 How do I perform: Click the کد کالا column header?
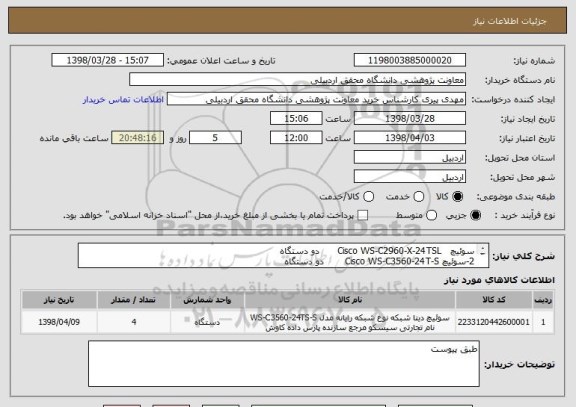[494, 300]
